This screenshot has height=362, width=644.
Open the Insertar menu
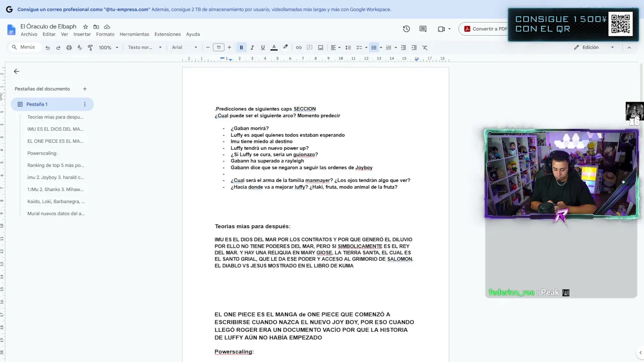click(82, 35)
